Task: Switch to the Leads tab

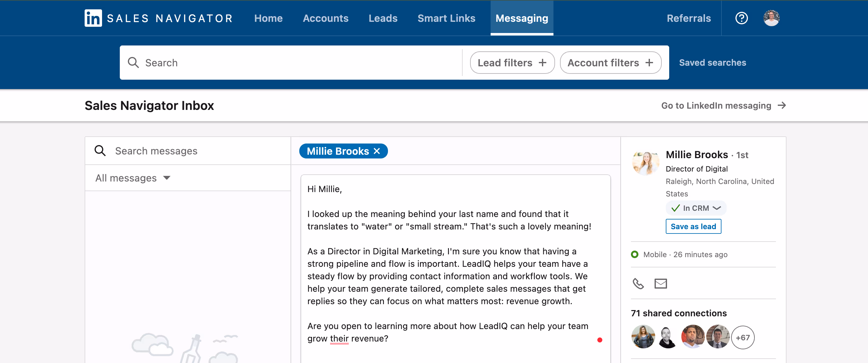Action: [383, 18]
